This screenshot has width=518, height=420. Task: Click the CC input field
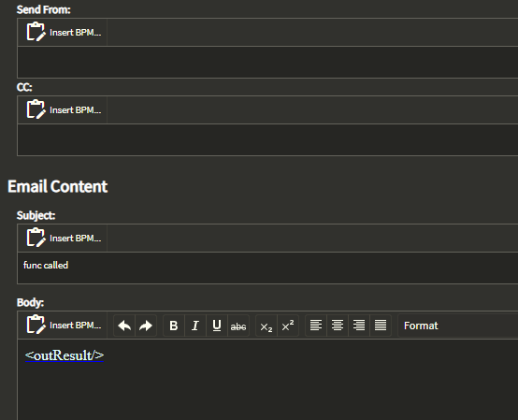pos(267,139)
